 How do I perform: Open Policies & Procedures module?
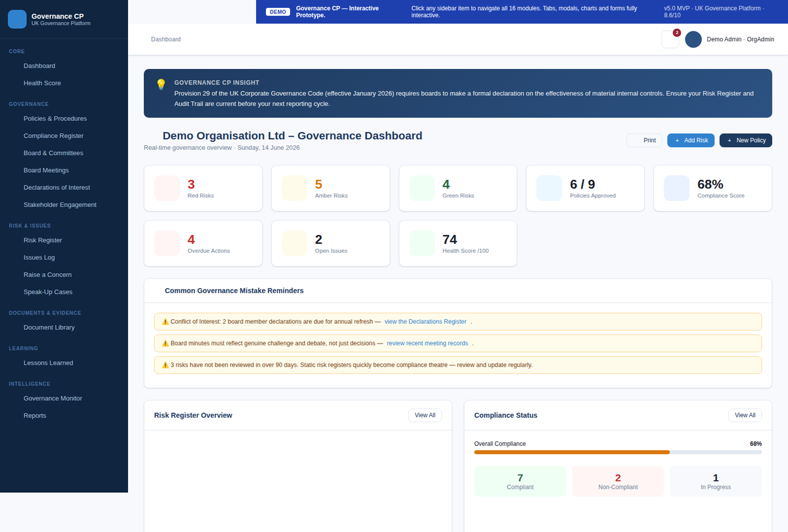coord(64,118)
